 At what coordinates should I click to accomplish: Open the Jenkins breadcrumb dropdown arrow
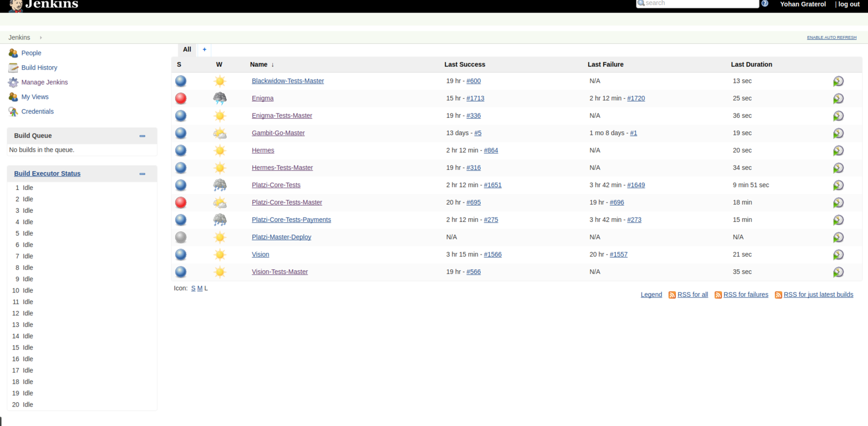tap(41, 38)
